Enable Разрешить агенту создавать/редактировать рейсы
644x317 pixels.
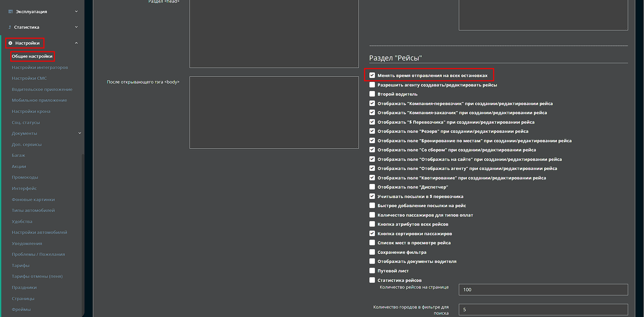[372, 85]
